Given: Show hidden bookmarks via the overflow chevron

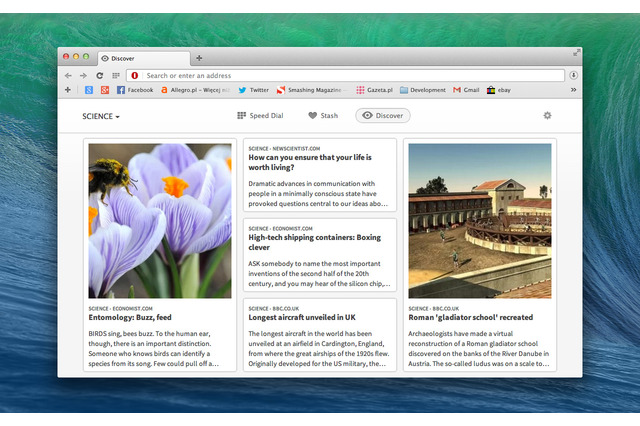Looking at the screenshot, I should [574, 90].
